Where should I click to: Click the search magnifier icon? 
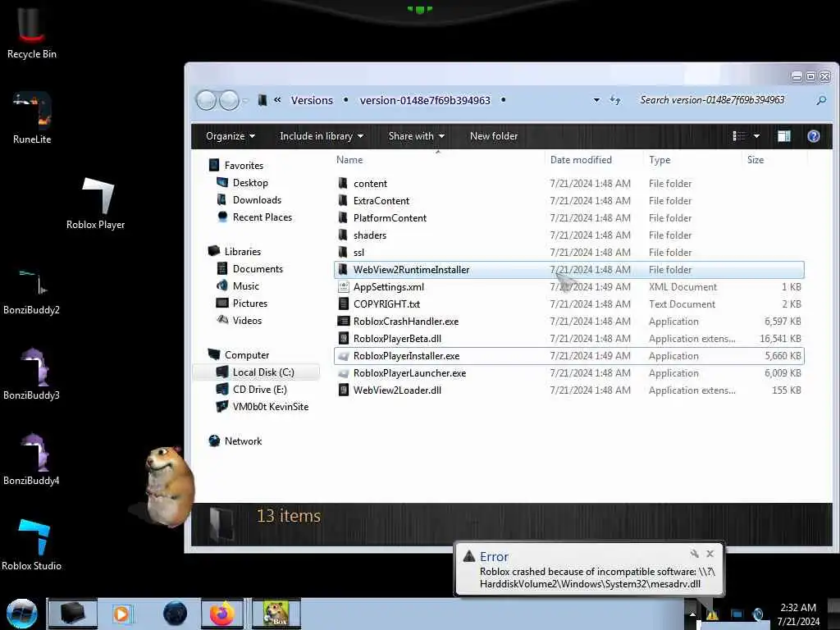click(x=820, y=100)
